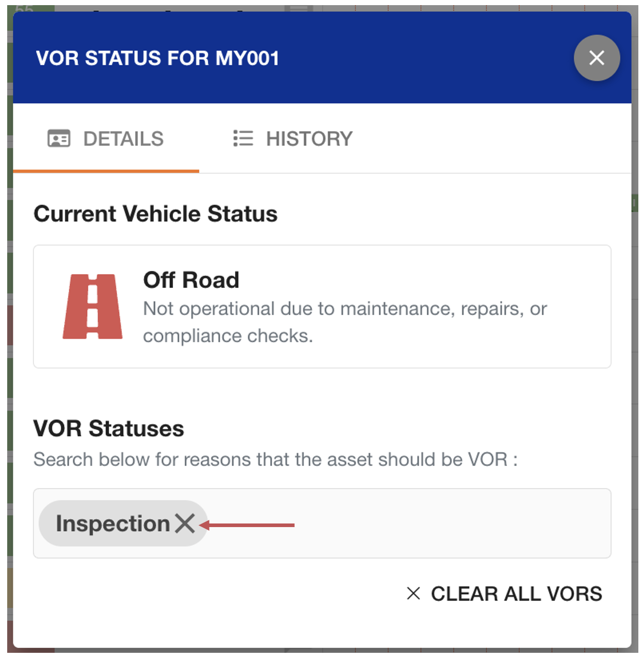644x660 pixels.
Task: Click the ID card icon on Details tab
Action: [59, 139]
